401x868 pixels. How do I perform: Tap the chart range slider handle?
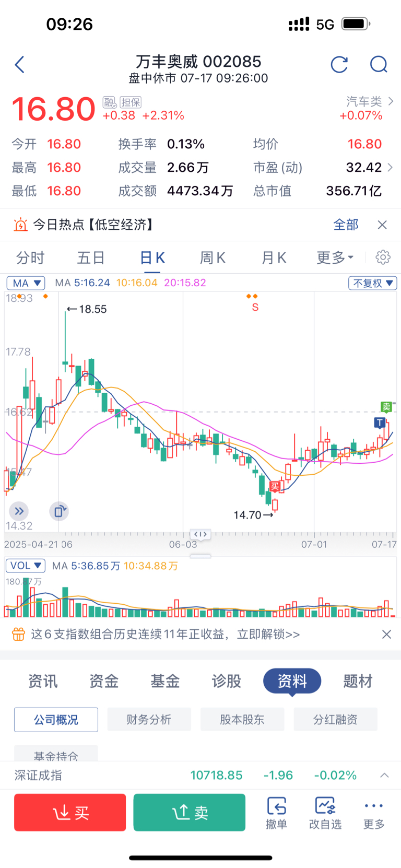[200, 534]
